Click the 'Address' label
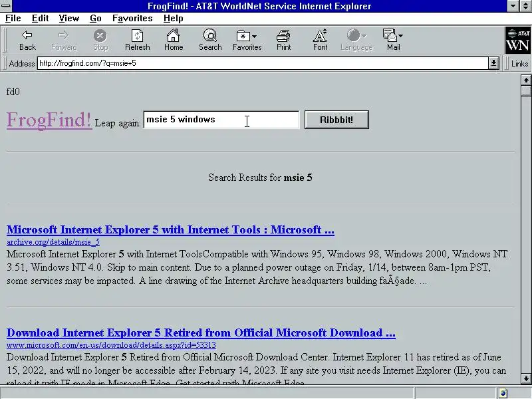532x399 pixels. (22, 63)
